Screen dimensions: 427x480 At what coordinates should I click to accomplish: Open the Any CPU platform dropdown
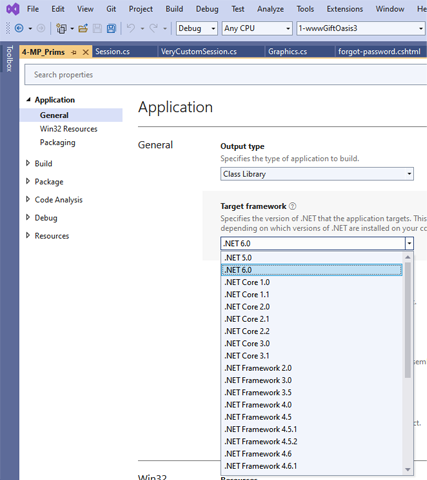257,28
